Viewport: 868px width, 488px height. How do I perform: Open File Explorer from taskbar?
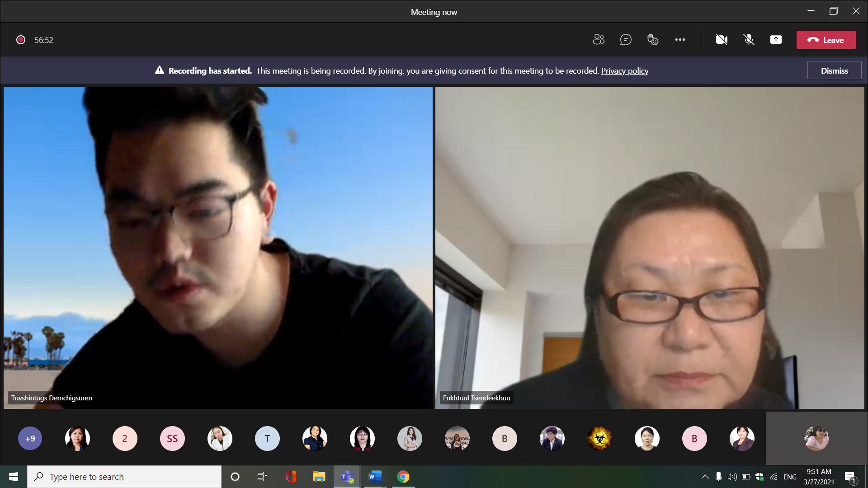[319, 477]
